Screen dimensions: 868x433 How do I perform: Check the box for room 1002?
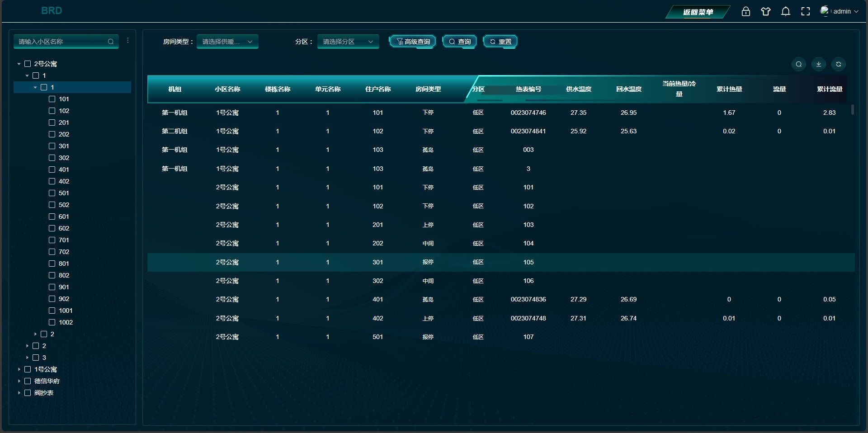point(52,322)
